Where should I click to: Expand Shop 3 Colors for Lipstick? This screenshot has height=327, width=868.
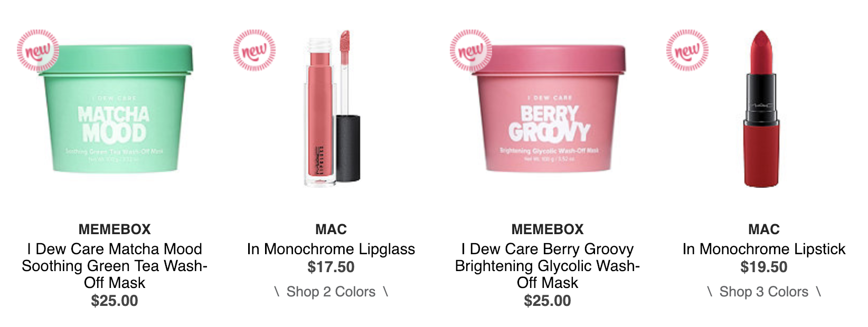764,292
